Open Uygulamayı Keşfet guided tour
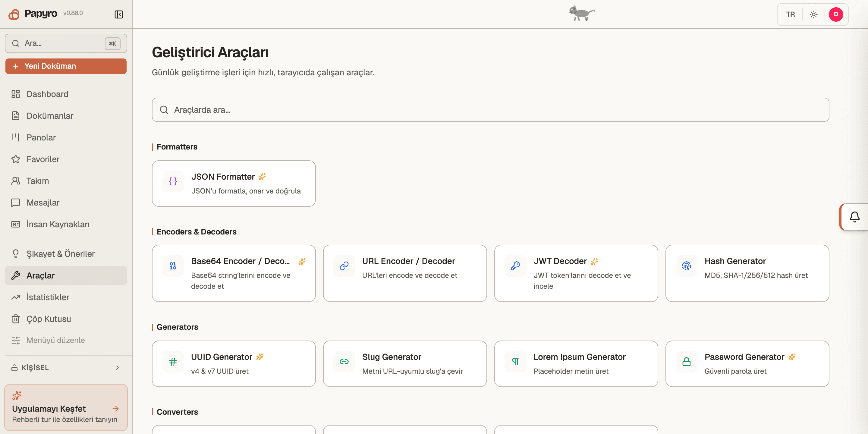The width and height of the screenshot is (868, 434). click(66, 407)
